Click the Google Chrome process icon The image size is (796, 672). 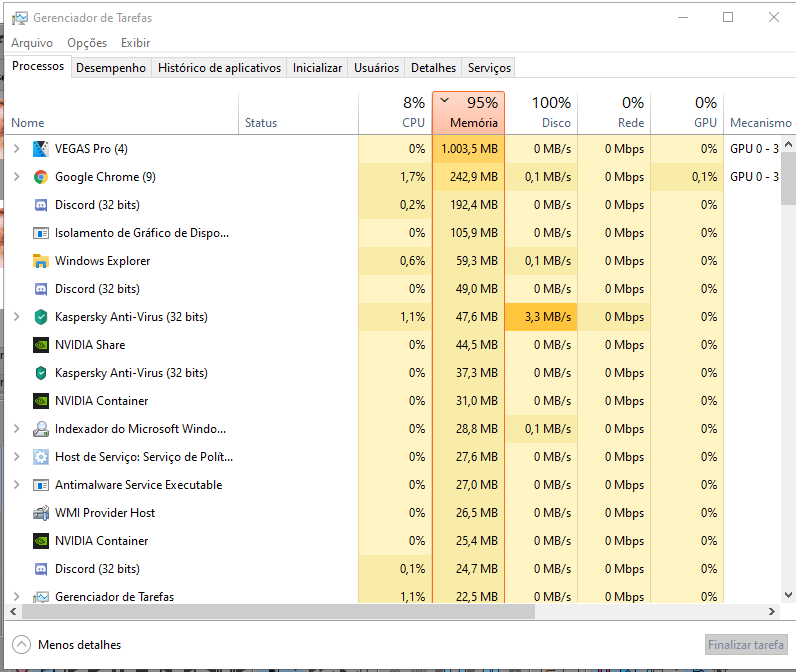tap(41, 177)
